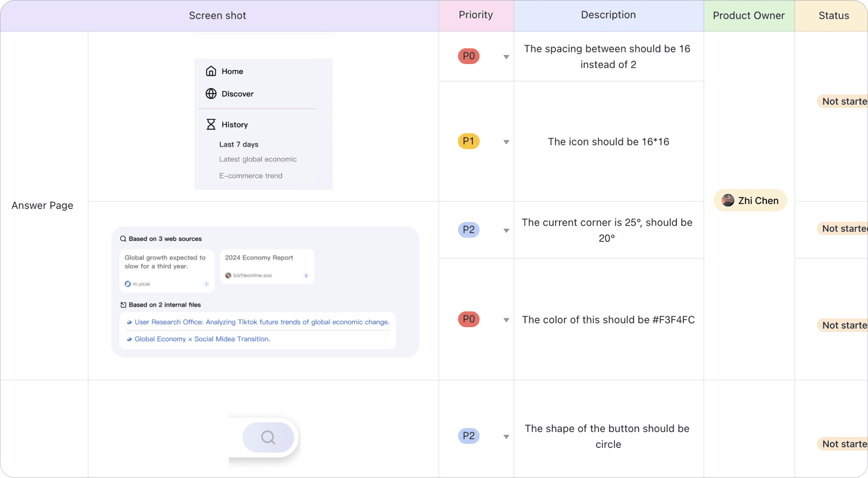Screen dimensions: 868x478
Task: Select the Product Owner column header
Action: [x=749, y=16]
